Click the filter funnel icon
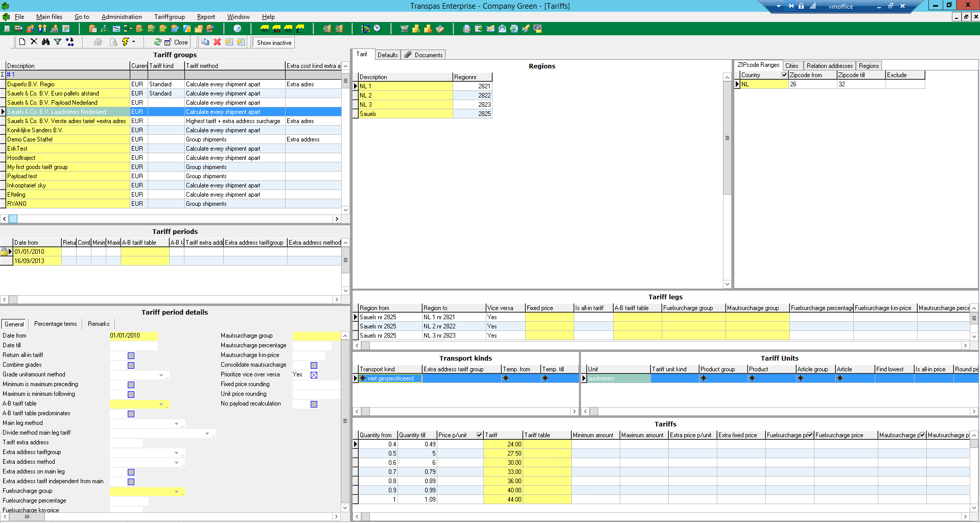The height and width of the screenshot is (523, 980). 58,42
